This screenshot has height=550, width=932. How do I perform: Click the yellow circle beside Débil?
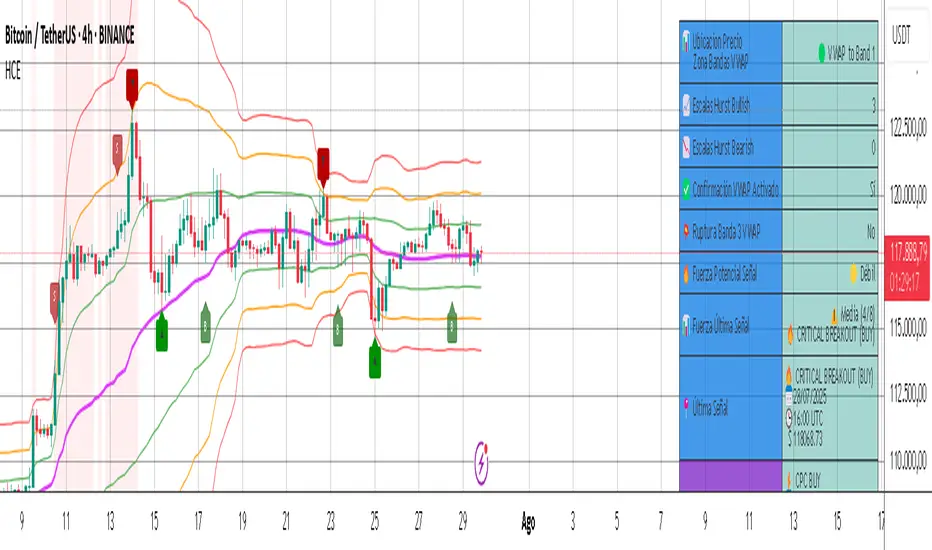click(x=854, y=273)
